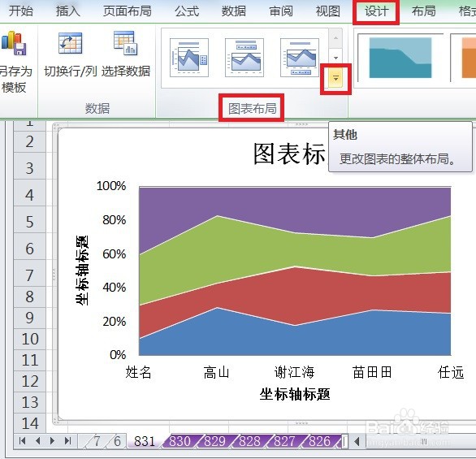The image size is (476, 459).
Task: Select row header 10
Action: pos(30,339)
